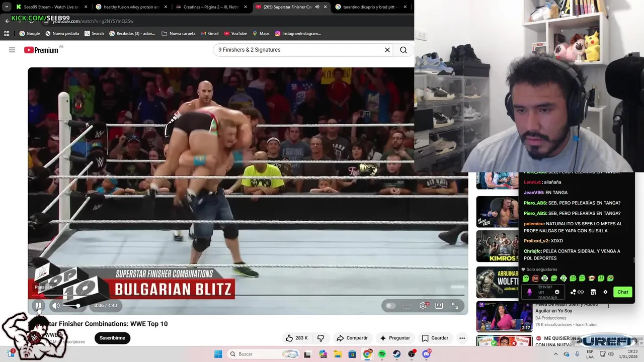The width and height of the screenshot is (644, 362).
Task: Open the chat shop icon
Action: click(x=593, y=292)
